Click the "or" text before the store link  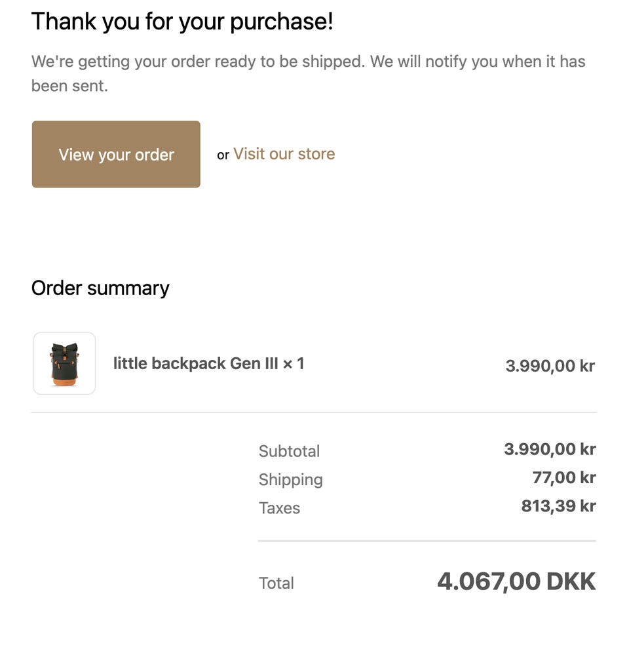(223, 155)
